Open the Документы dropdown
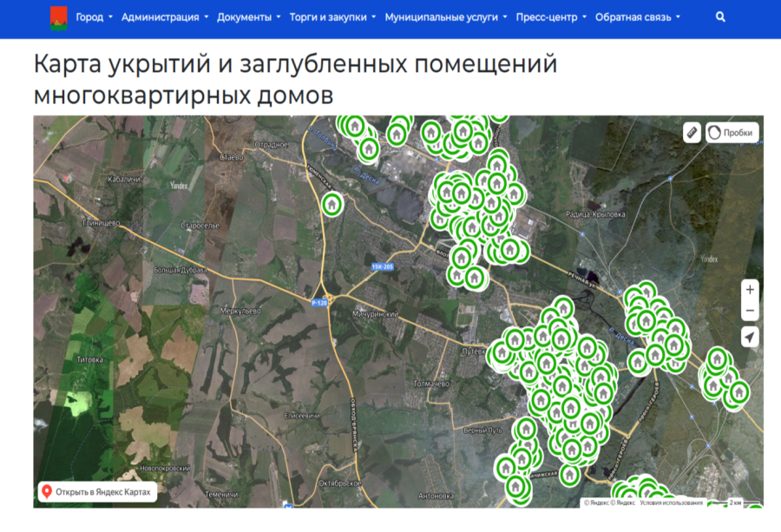Viewport: 781px width, 532px height. coord(246,15)
